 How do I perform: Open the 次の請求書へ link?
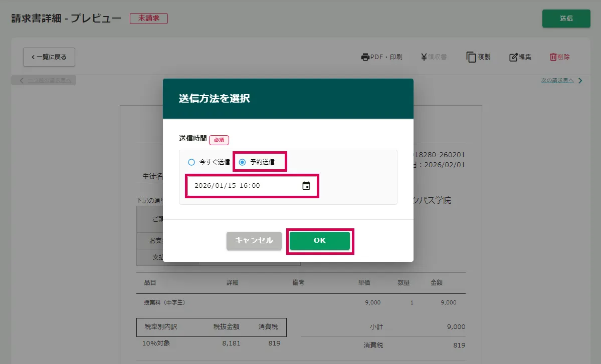[x=557, y=81]
